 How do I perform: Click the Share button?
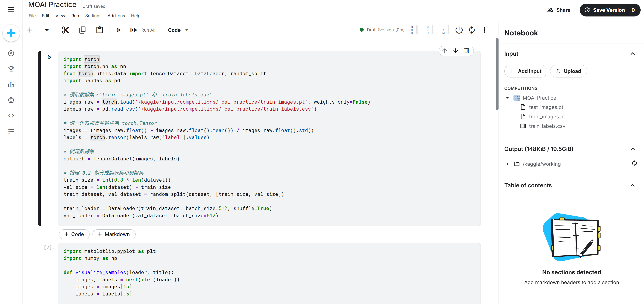click(x=559, y=10)
